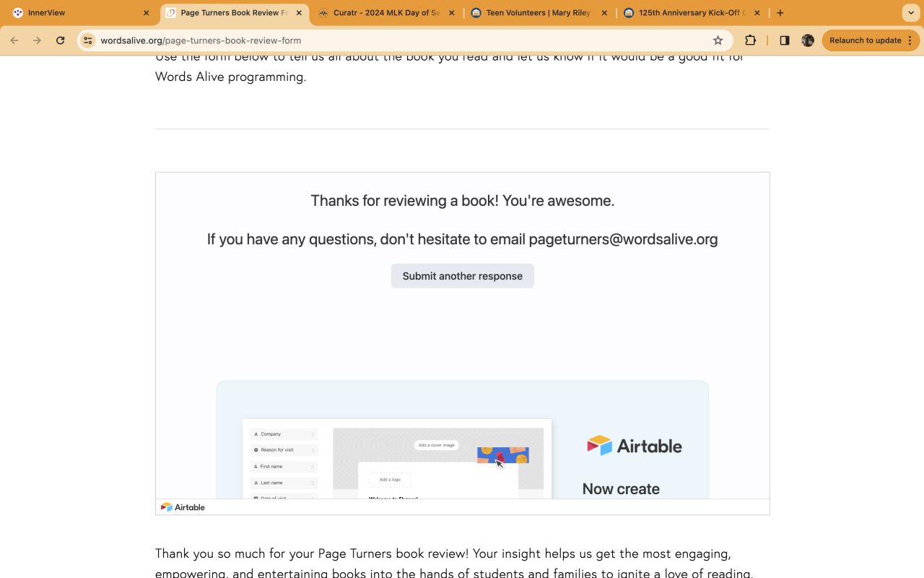Open the Extensions puzzle icon

click(x=751, y=40)
